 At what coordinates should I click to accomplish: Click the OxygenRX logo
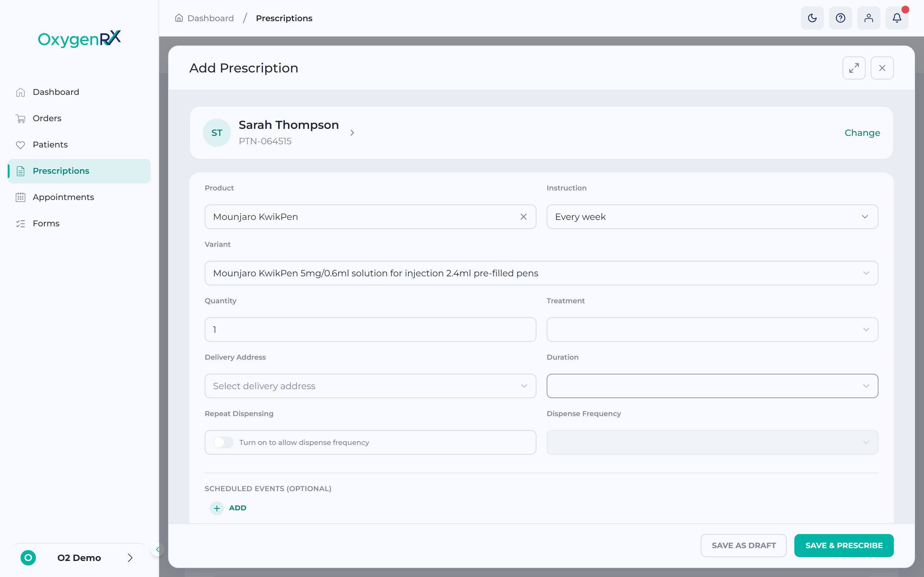click(80, 38)
